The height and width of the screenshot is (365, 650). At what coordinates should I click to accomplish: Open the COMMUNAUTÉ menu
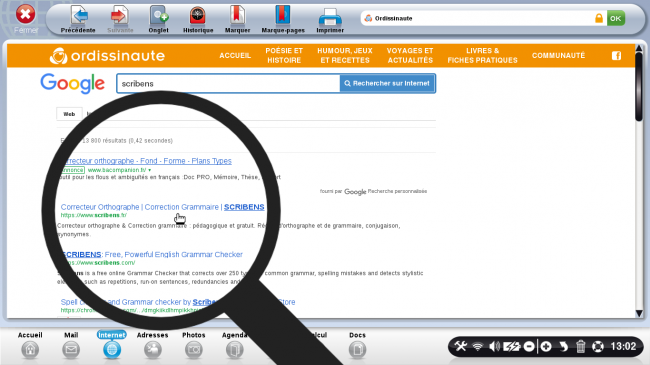[x=558, y=56]
